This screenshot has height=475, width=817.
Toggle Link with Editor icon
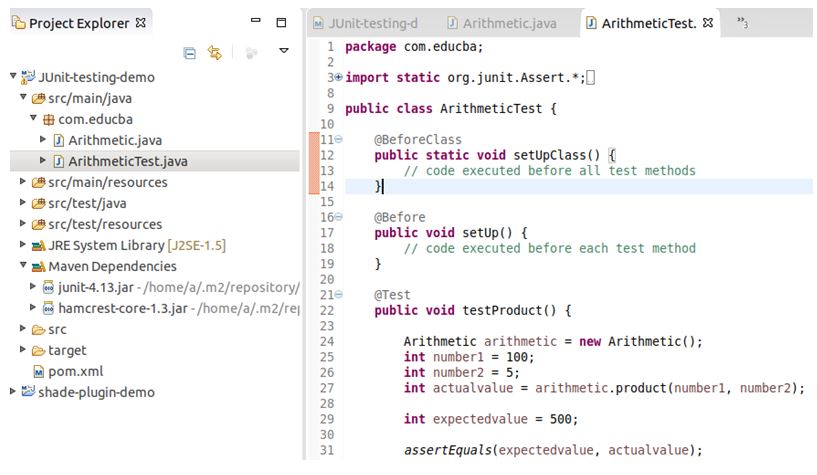pyautogui.click(x=215, y=53)
